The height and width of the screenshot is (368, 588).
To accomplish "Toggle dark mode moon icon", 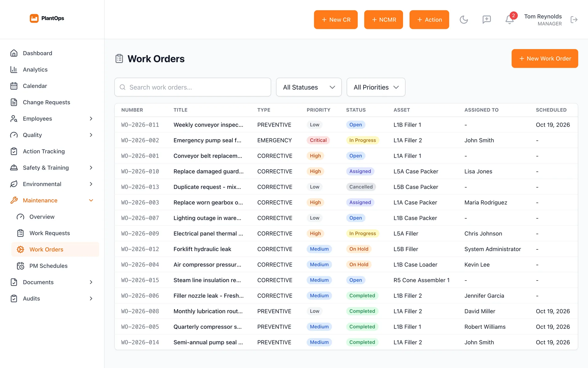I will pyautogui.click(x=464, y=20).
